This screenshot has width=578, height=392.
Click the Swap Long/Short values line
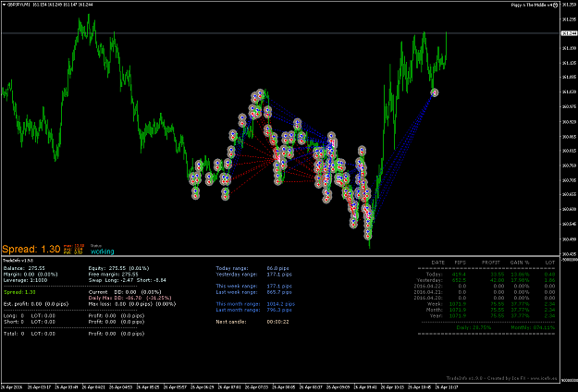(x=128, y=280)
